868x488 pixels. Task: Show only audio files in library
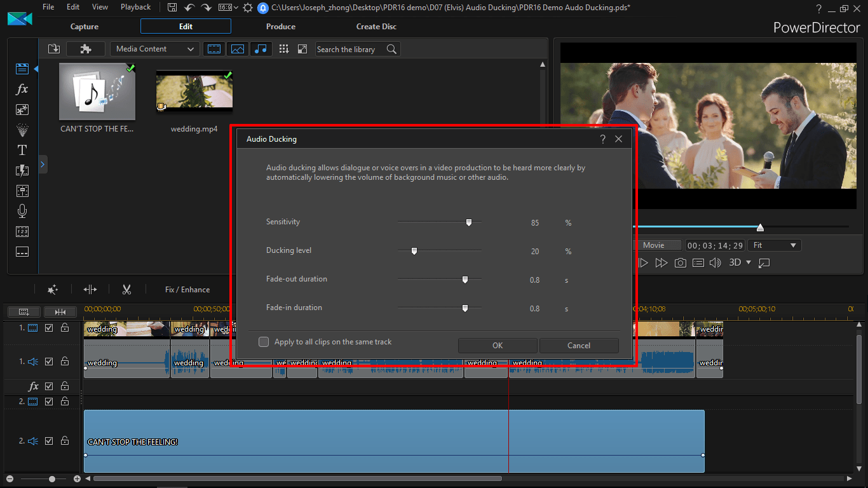261,49
